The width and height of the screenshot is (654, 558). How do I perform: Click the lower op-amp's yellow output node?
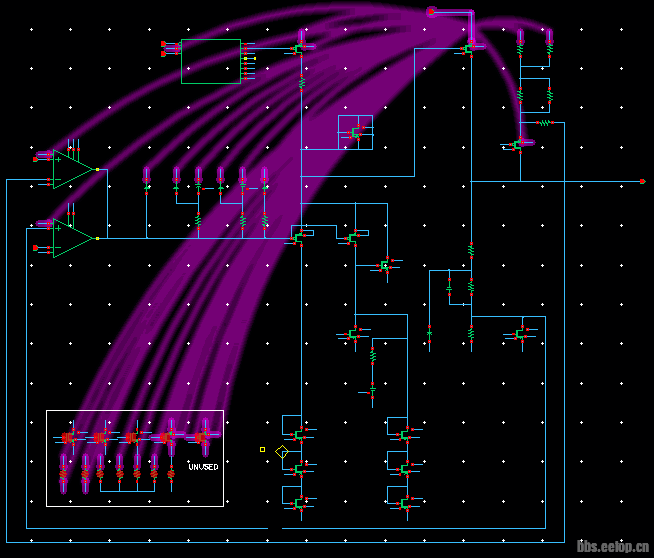click(97, 239)
